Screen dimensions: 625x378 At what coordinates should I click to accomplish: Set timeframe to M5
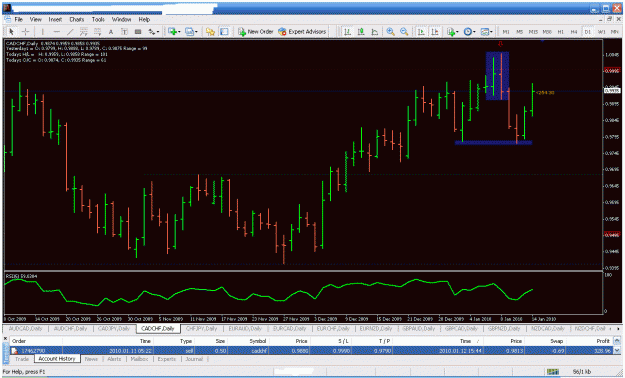(x=519, y=32)
